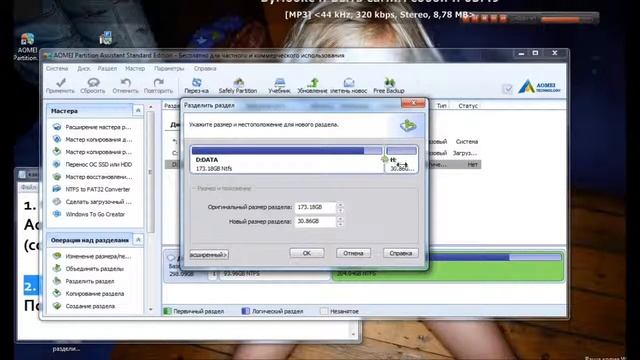The image size is (640, 360).
Task: Increase new partition size with spinner
Action: click(340, 219)
